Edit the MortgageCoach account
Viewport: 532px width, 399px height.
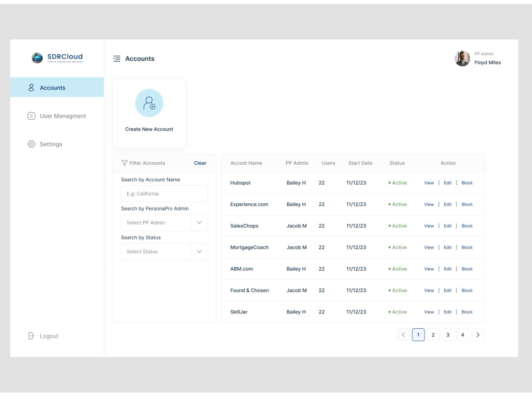[447, 247]
